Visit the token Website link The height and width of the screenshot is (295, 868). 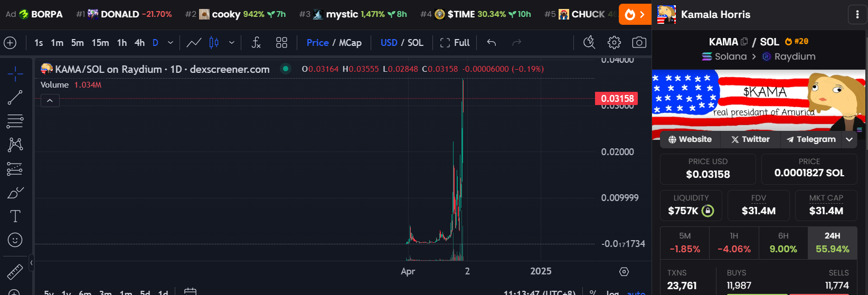(x=690, y=139)
